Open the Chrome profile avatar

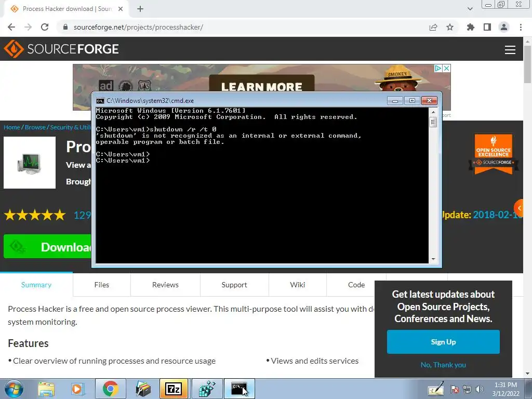[x=504, y=27]
